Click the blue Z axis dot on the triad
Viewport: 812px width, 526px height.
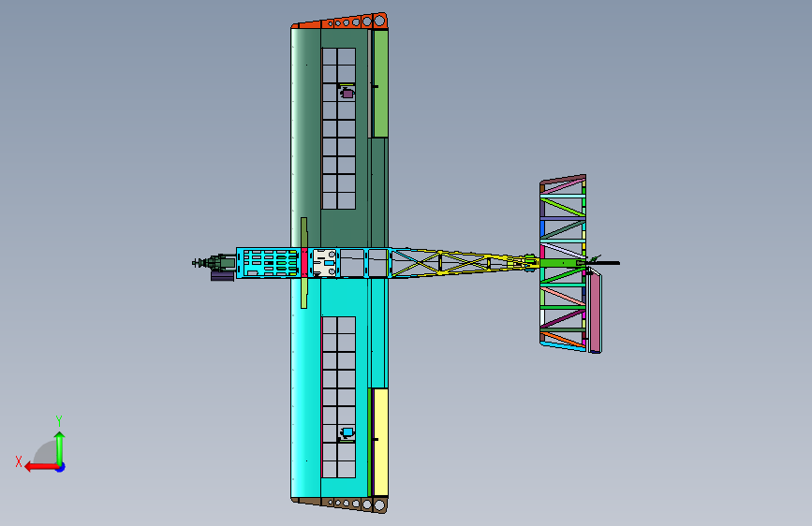[61, 467]
